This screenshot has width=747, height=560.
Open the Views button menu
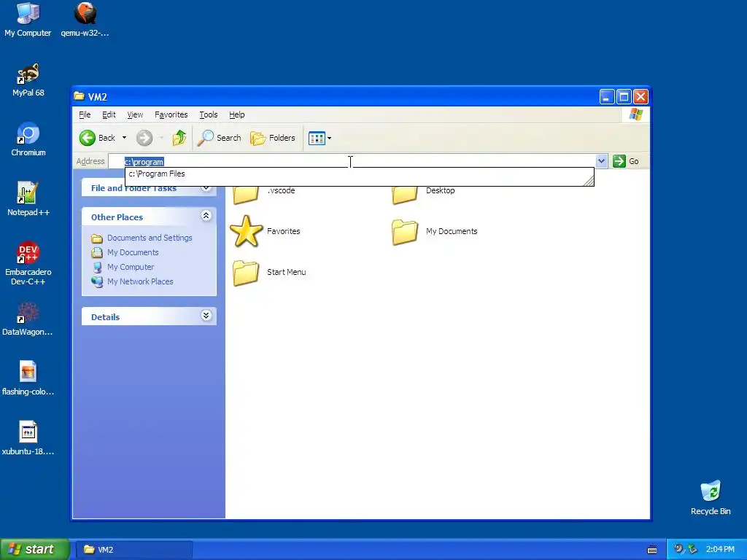point(320,138)
